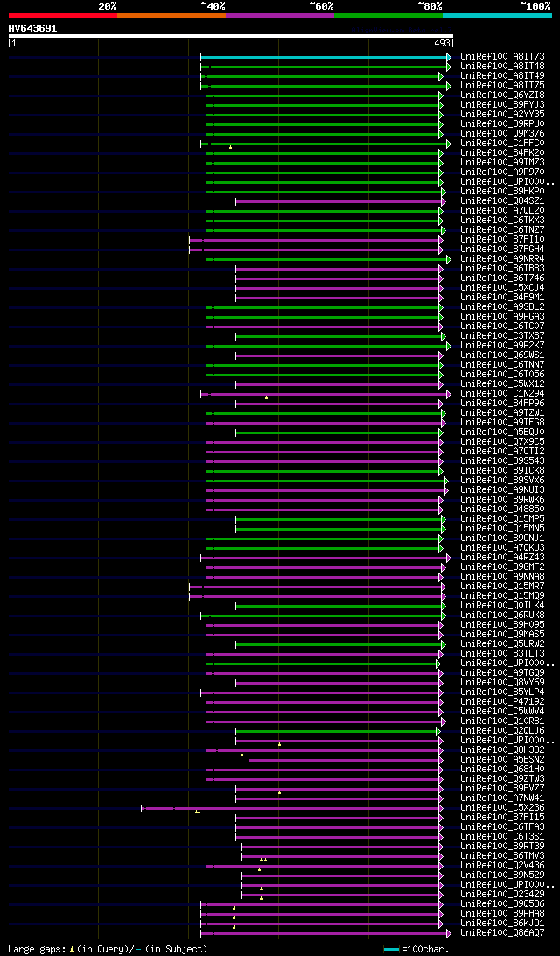
Task: Open hit UniRef100_A9SDL2
Action: pyautogui.click(x=503, y=307)
